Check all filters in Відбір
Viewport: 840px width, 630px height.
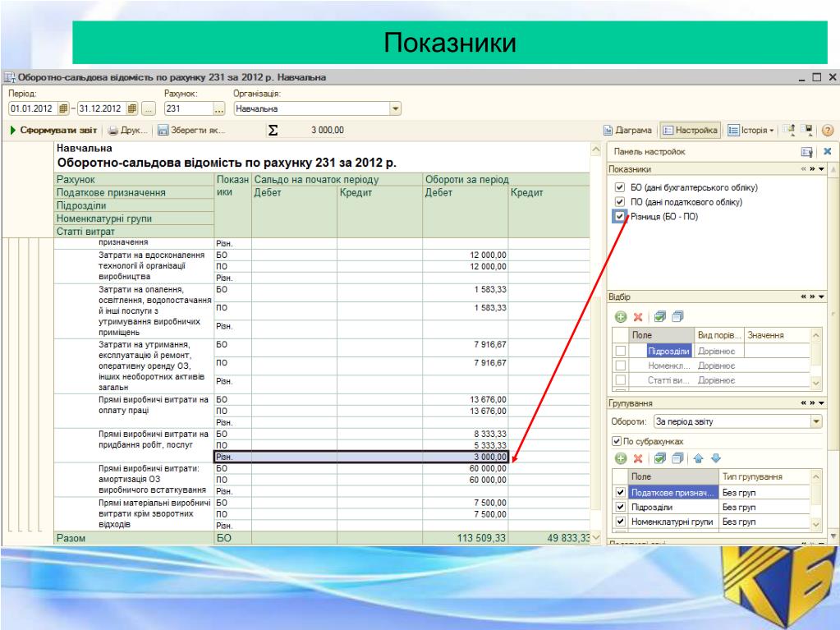point(660,316)
